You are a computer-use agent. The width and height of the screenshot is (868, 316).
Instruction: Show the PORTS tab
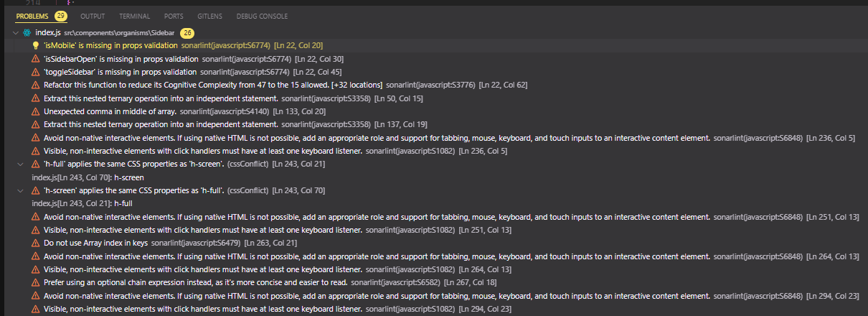173,16
